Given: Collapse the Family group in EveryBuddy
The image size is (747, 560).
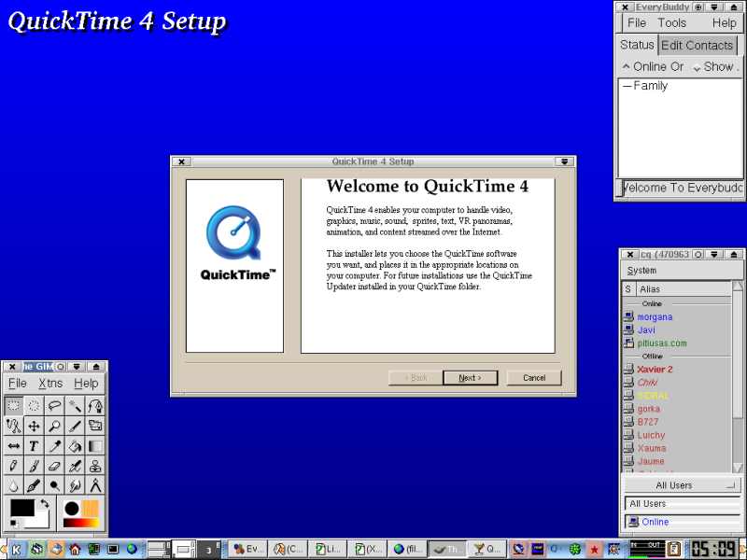Looking at the screenshot, I should click(627, 86).
